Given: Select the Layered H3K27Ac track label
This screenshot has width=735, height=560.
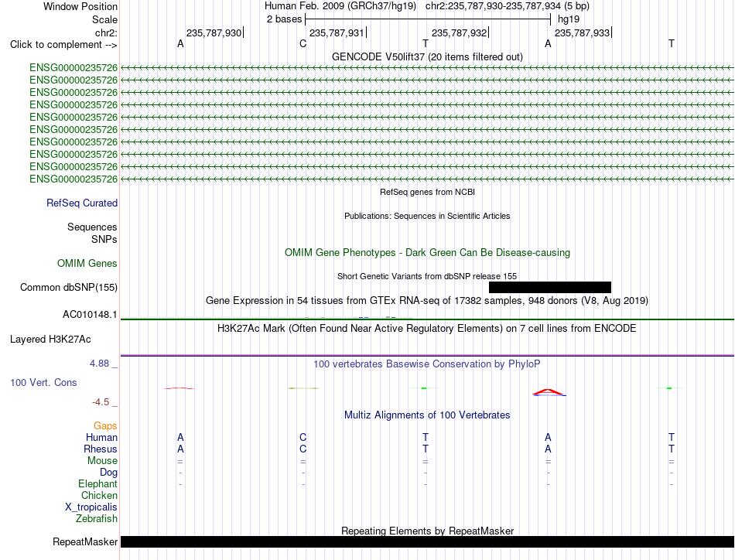Looking at the screenshot, I should click(x=50, y=340).
